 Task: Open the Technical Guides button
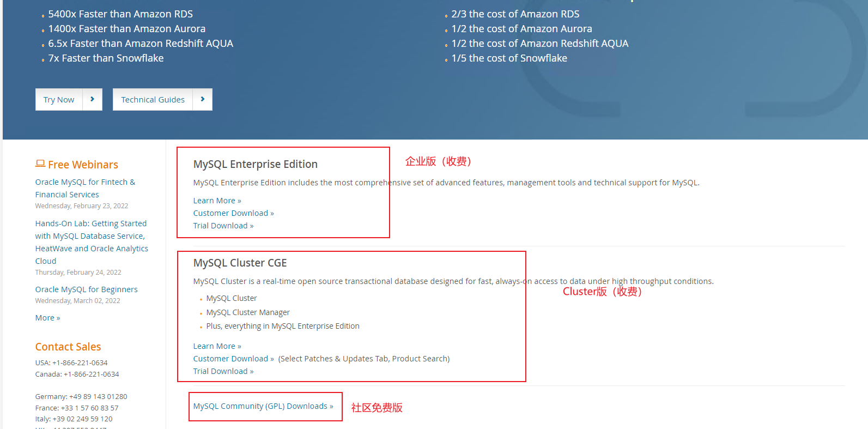click(153, 99)
